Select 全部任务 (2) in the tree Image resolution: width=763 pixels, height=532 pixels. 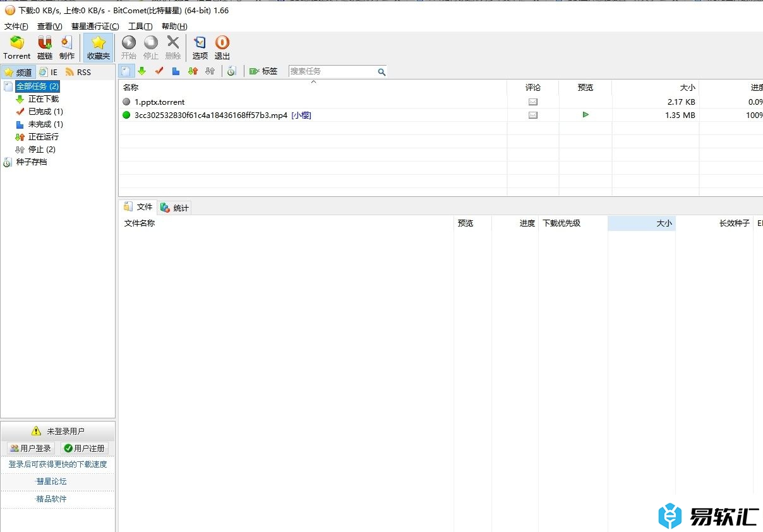click(37, 86)
